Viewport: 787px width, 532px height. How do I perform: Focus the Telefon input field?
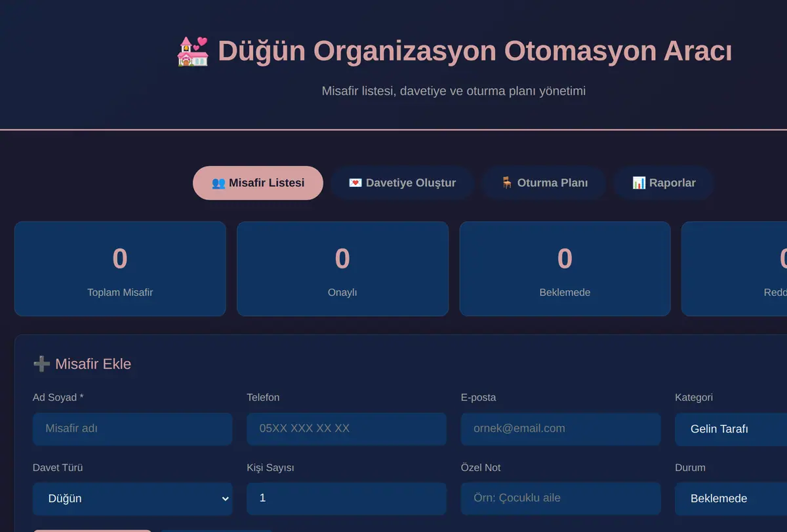click(346, 429)
